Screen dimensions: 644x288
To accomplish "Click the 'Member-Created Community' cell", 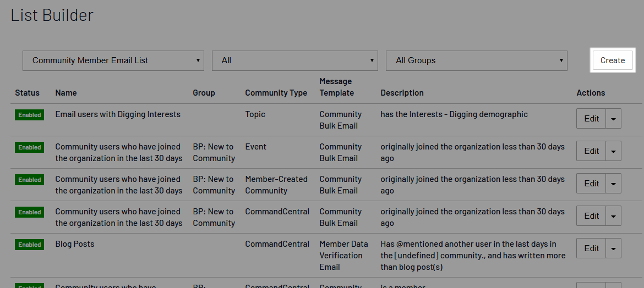I will [276, 185].
